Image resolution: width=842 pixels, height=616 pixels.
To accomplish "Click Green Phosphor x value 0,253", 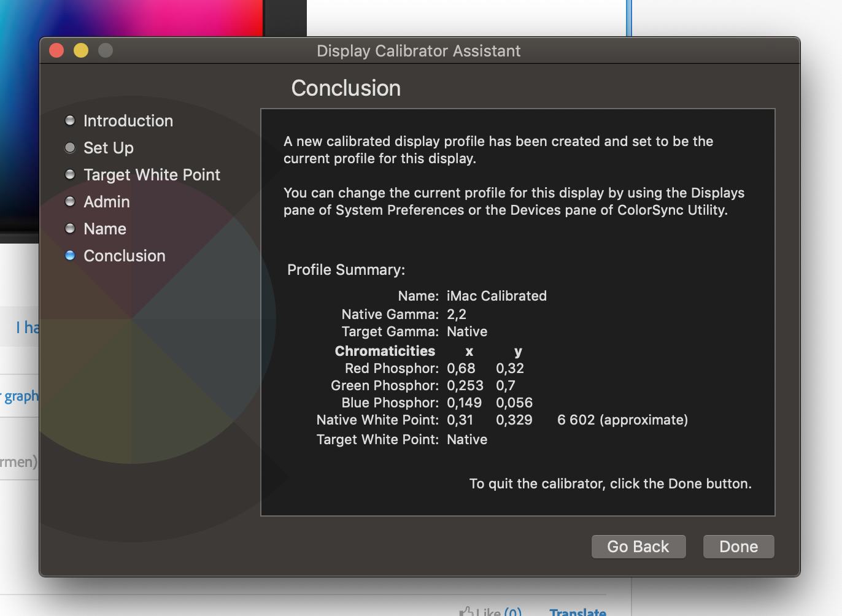I will (465, 385).
